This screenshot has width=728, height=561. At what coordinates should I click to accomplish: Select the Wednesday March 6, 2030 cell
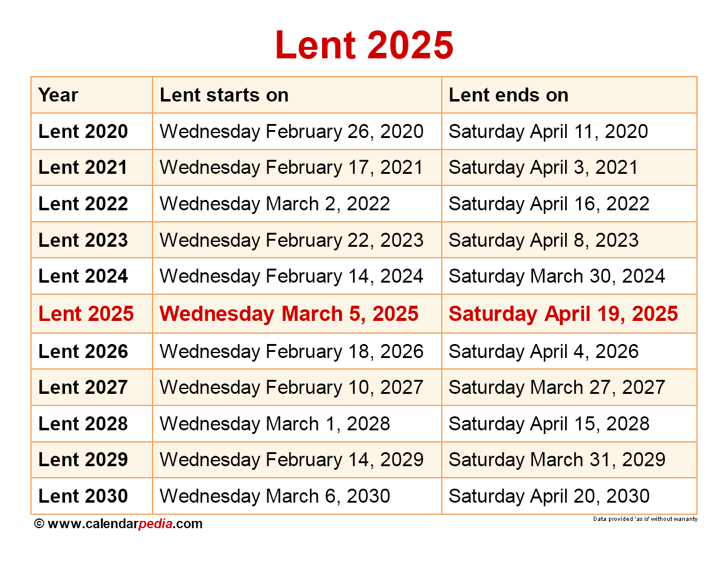[275, 496]
